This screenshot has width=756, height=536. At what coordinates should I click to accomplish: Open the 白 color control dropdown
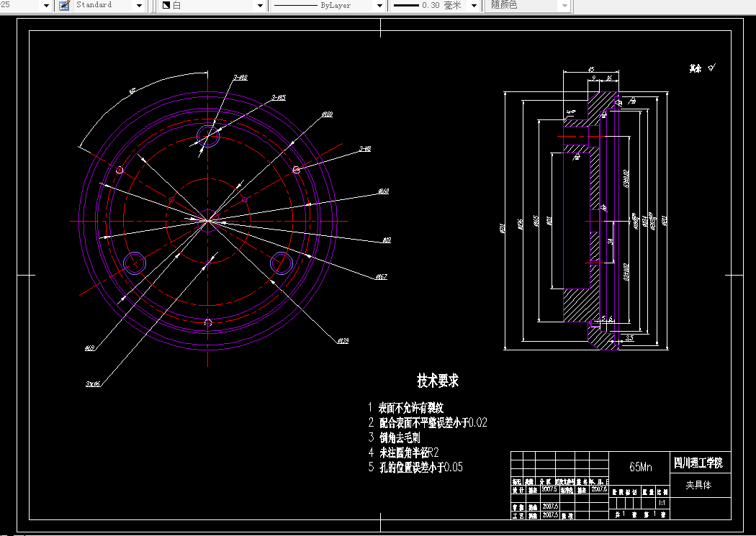260,5
